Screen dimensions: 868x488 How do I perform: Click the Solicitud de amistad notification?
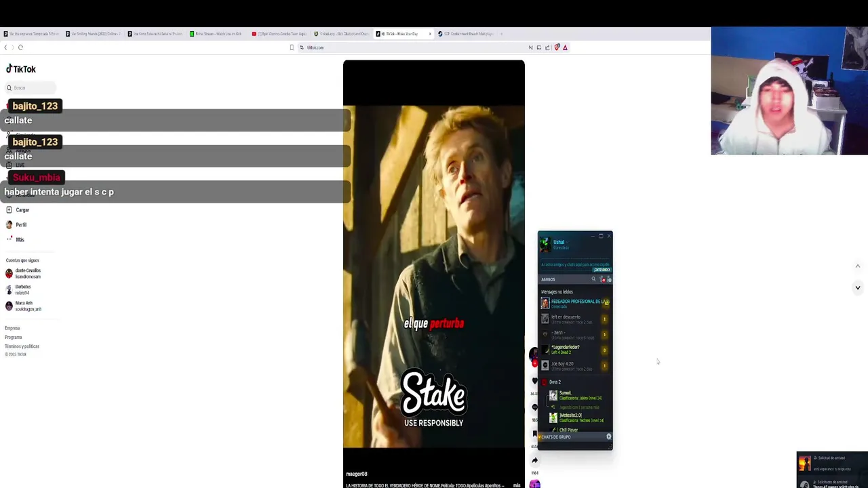tap(832, 463)
